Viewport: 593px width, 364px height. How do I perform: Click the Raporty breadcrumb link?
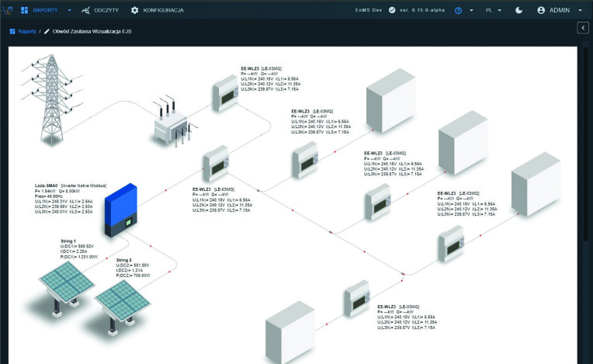point(26,31)
